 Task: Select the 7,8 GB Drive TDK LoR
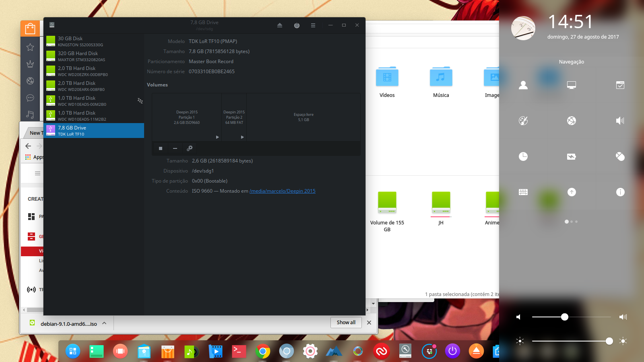tap(94, 131)
